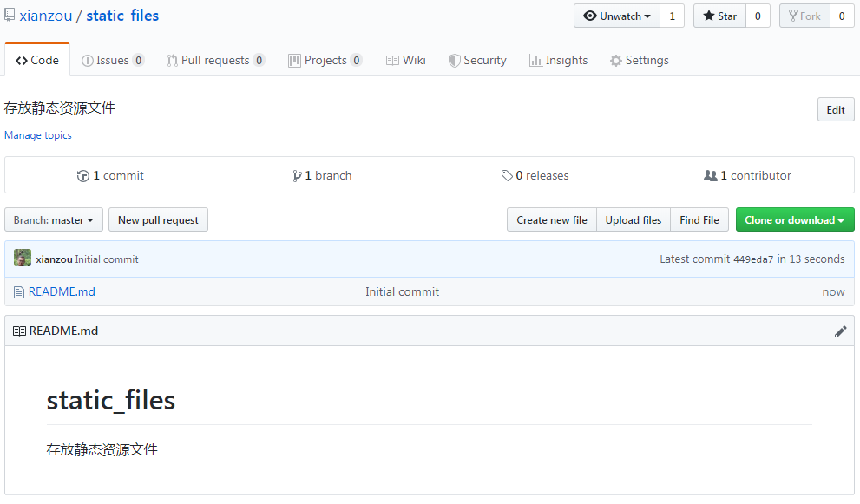
Task: Open the Unwatch dropdown
Action: pyautogui.click(x=617, y=16)
